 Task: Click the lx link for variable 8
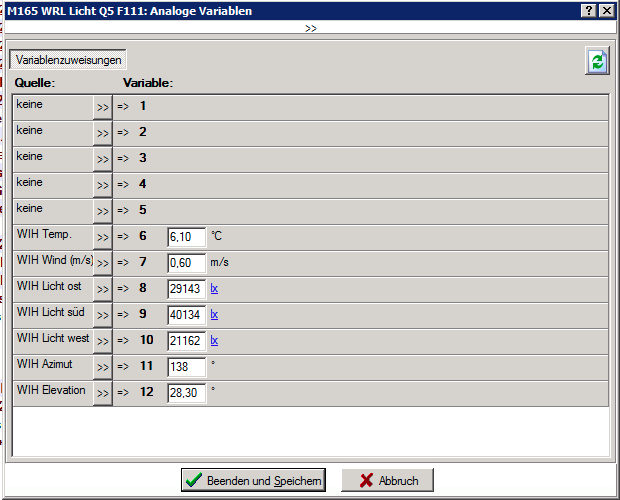(x=214, y=289)
